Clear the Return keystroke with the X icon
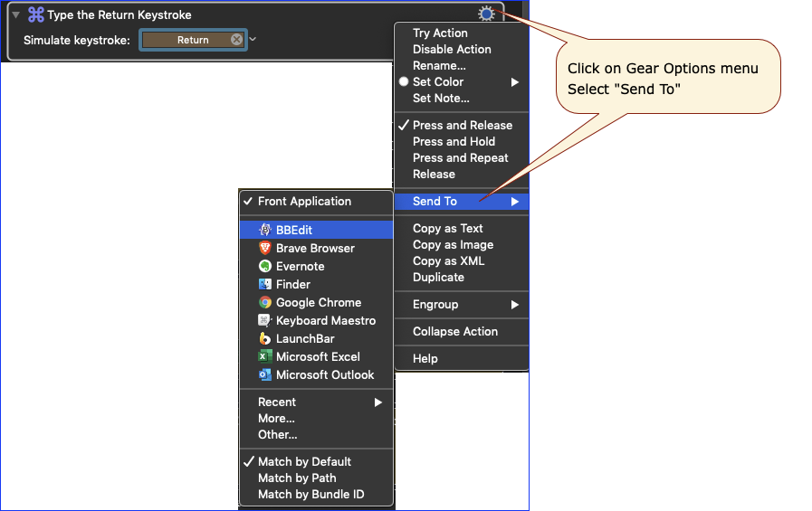 pyautogui.click(x=236, y=39)
